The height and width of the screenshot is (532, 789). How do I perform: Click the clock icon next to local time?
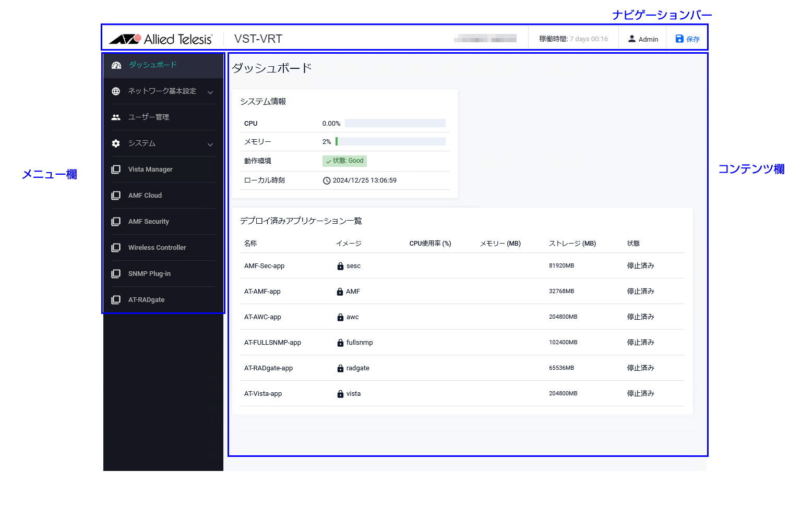point(327,180)
